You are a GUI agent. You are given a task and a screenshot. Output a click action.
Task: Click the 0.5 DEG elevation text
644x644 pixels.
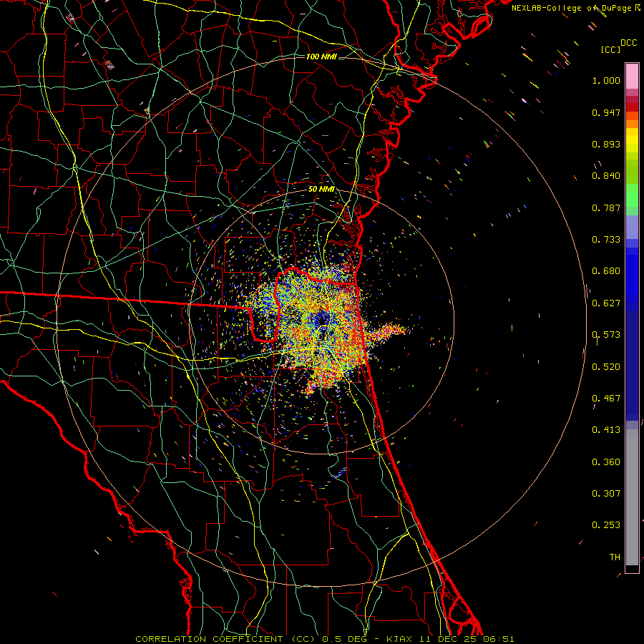pyautogui.click(x=346, y=639)
